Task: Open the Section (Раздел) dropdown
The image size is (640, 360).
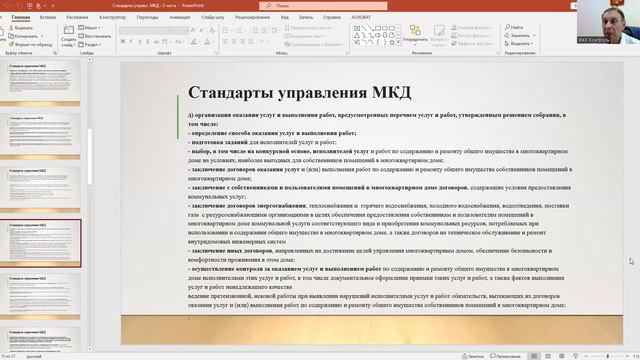Action: (x=90, y=44)
